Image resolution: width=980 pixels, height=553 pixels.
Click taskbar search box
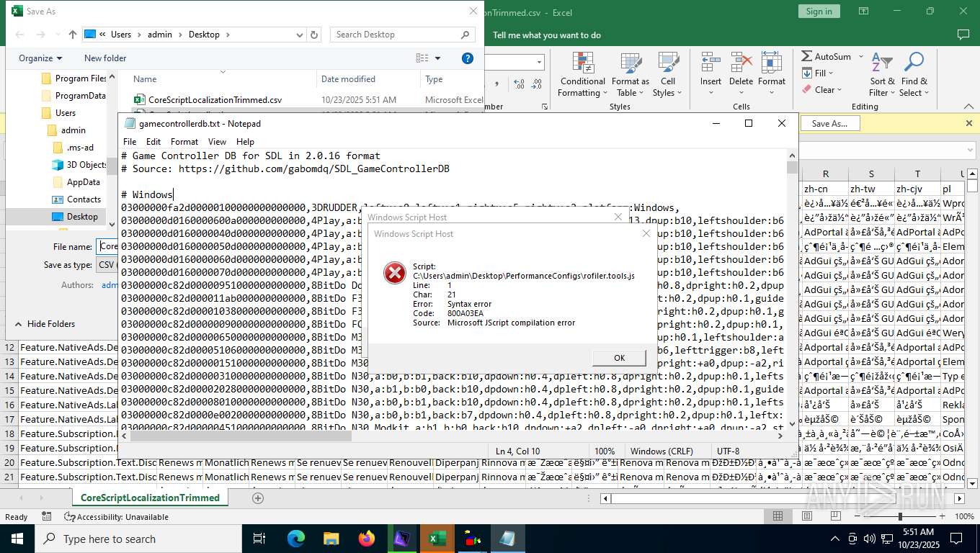coord(138,539)
